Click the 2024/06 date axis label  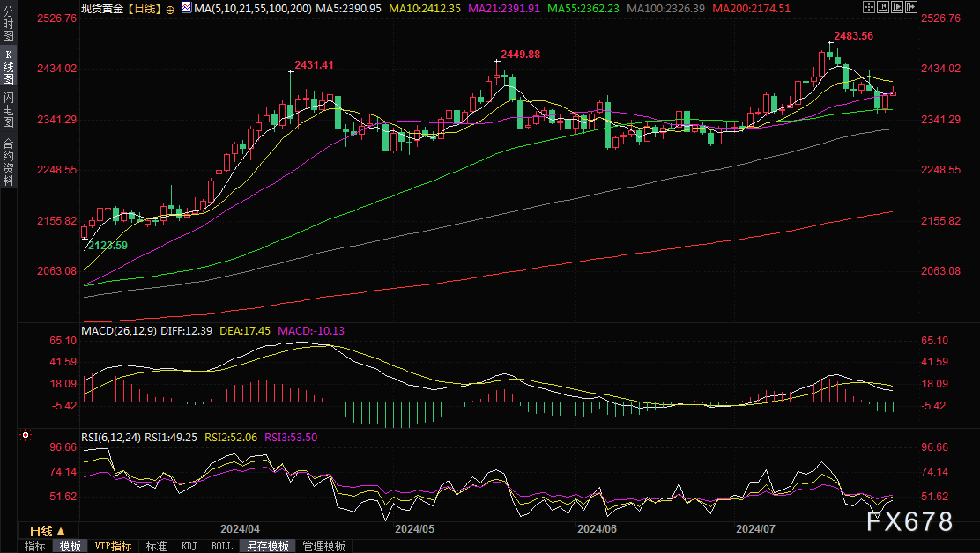597,528
